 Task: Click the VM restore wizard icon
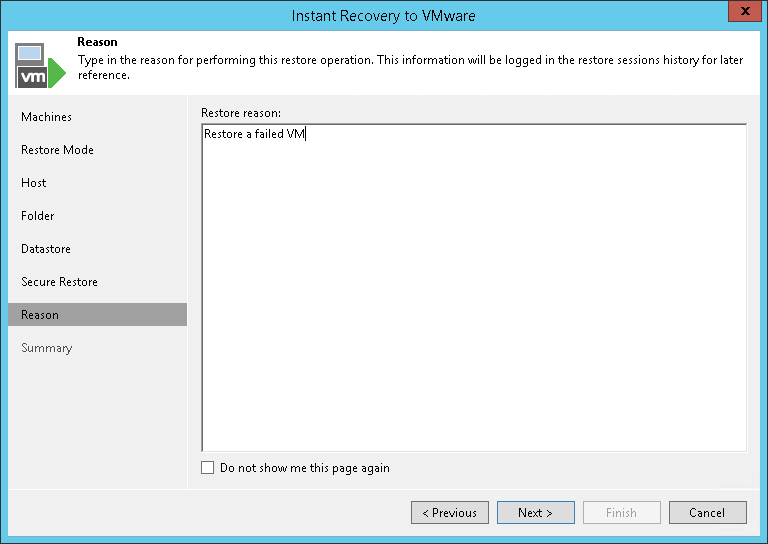40,64
